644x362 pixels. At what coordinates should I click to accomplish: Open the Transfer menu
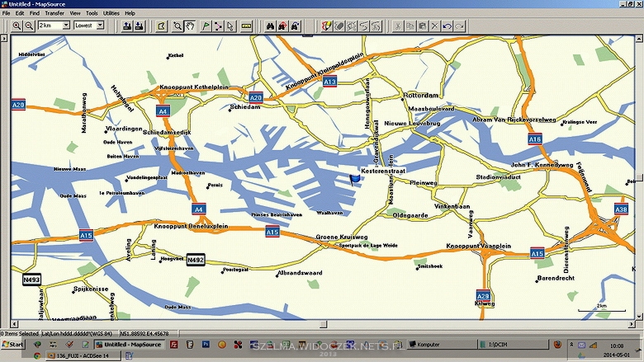pyautogui.click(x=54, y=13)
